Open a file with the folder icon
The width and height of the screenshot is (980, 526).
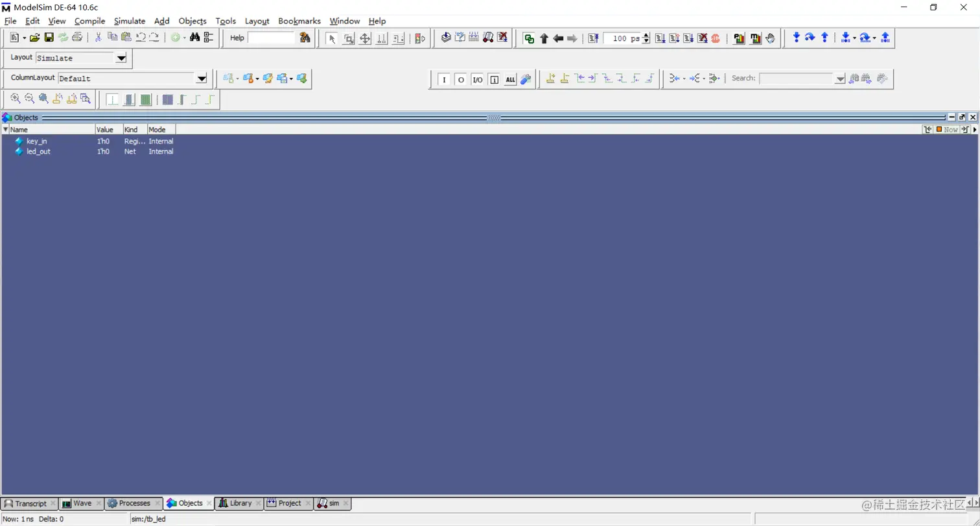click(x=34, y=38)
